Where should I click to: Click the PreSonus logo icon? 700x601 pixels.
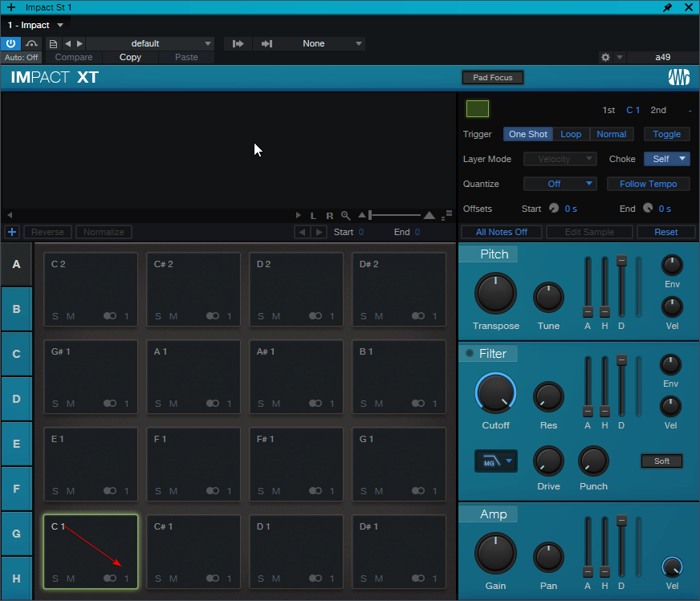[678, 77]
